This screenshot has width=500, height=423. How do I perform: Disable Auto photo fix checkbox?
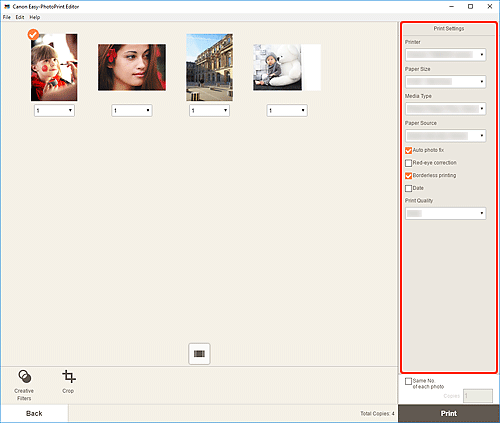point(408,150)
